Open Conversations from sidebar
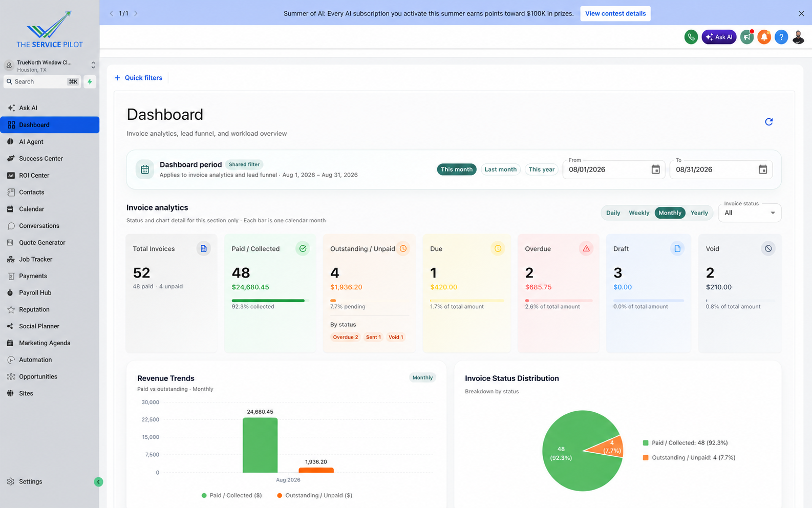Screen dimensions: 812x508 (x=50, y=226)
